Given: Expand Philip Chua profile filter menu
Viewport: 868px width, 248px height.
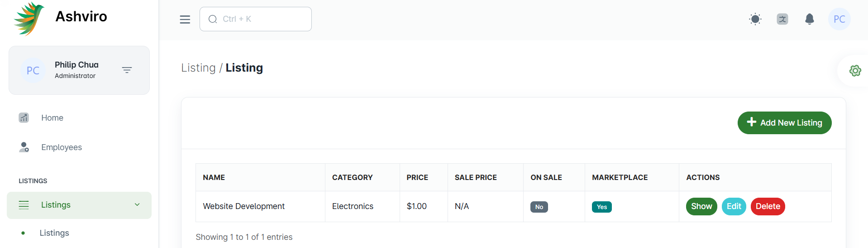Looking at the screenshot, I should [x=127, y=70].
